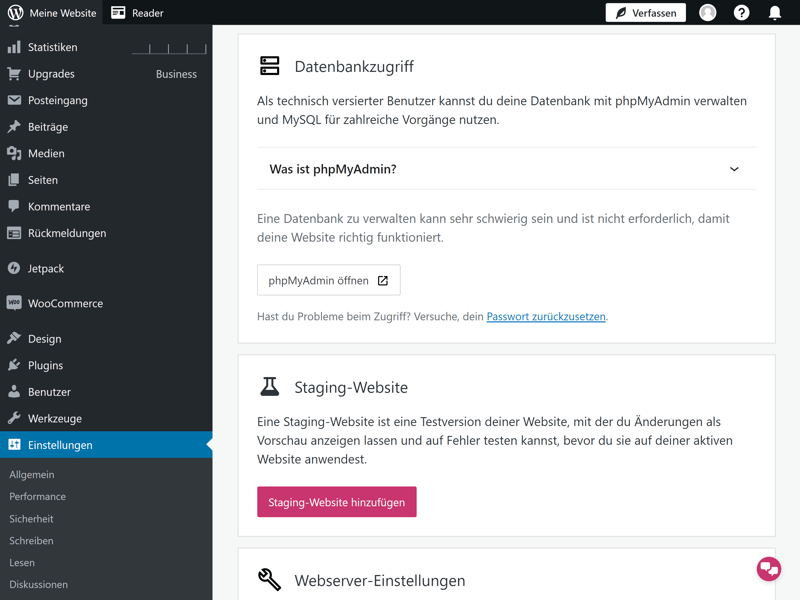Click the Jetpack icon in sidebar
The height and width of the screenshot is (600, 800).
click(14, 268)
